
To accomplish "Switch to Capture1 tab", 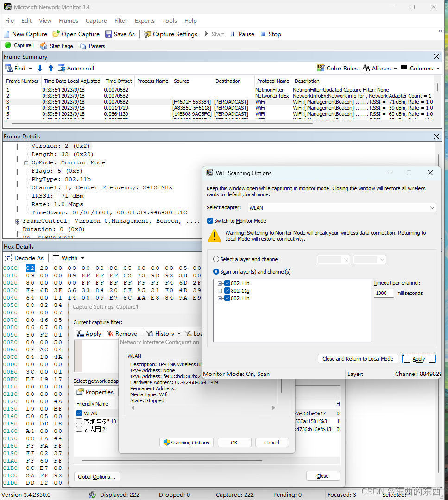I will click(19, 45).
